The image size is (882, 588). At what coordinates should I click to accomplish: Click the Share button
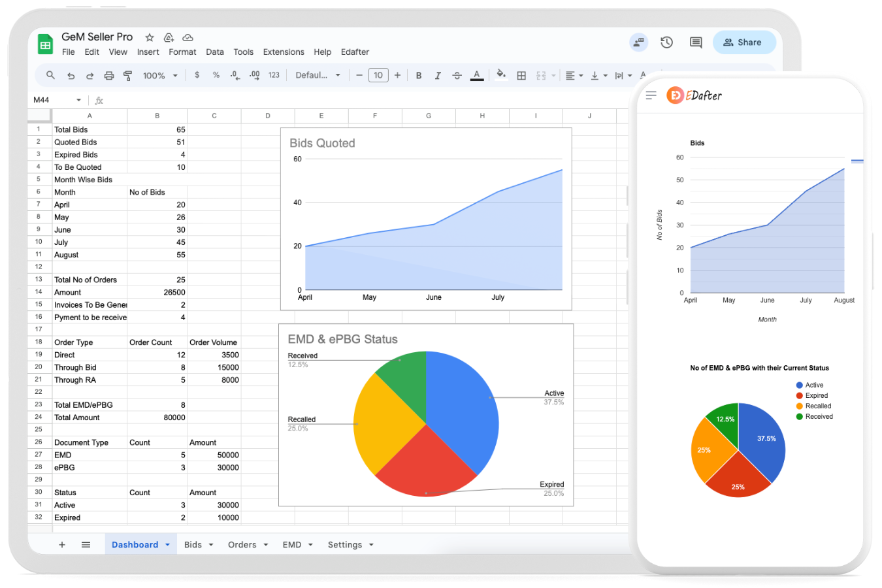(x=743, y=42)
